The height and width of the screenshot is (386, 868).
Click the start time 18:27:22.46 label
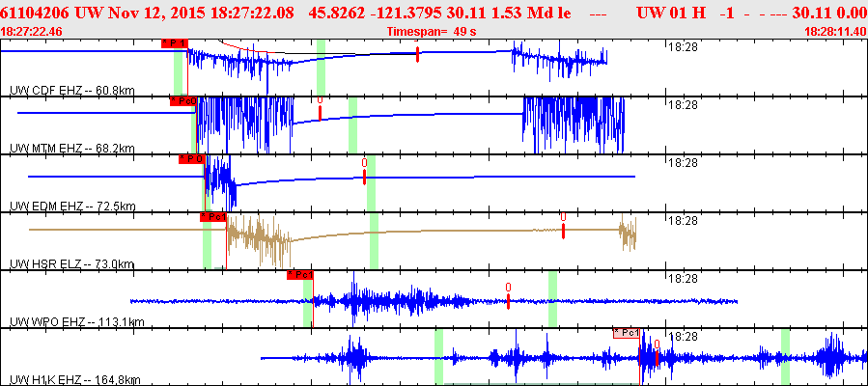tap(32, 32)
